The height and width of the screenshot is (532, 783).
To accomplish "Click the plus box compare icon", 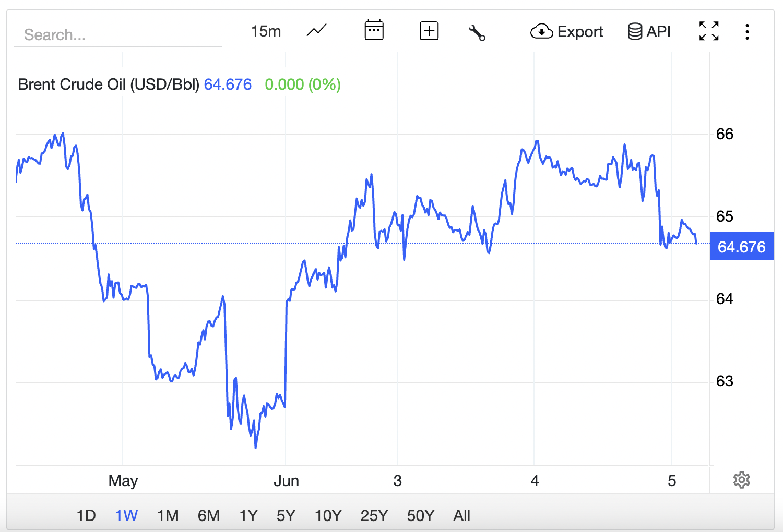I will click(429, 31).
